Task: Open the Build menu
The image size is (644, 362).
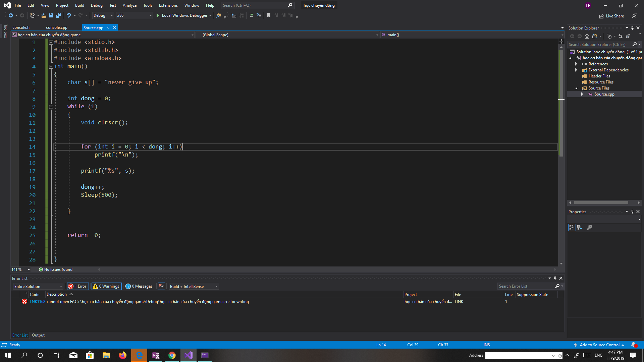Action: click(x=79, y=5)
